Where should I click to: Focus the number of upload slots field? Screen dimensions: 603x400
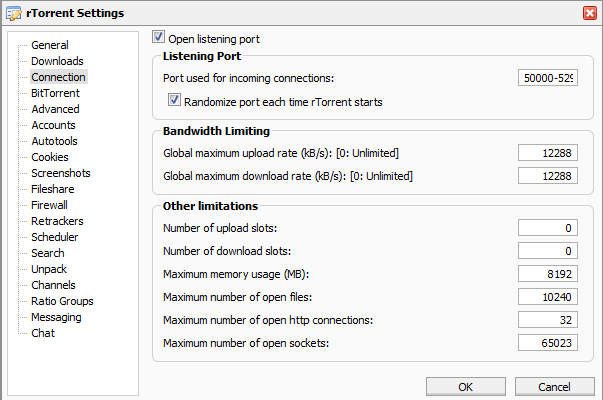tap(548, 228)
